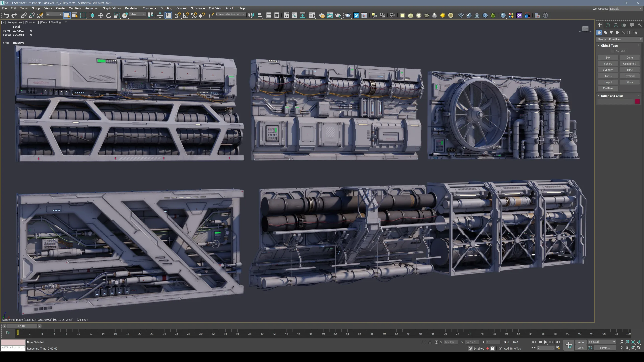
Task: Toggle the Angle Snap button
Action: pyautogui.click(x=186, y=16)
